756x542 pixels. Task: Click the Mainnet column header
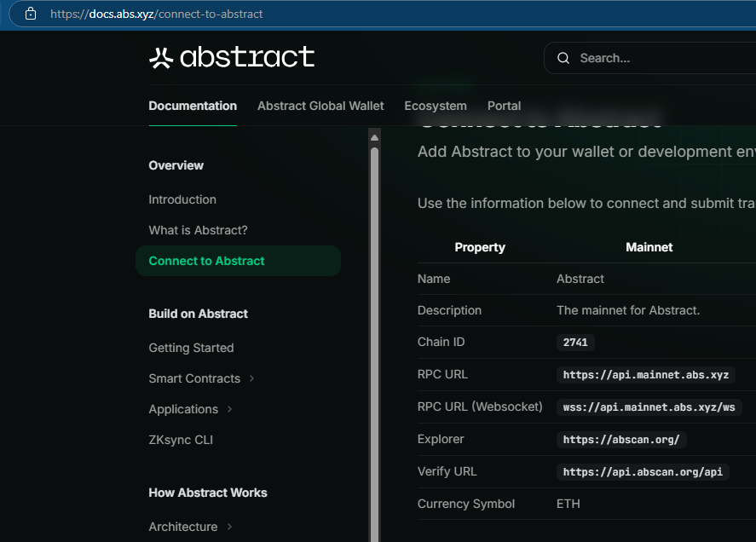pyautogui.click(x=649, y=247)
